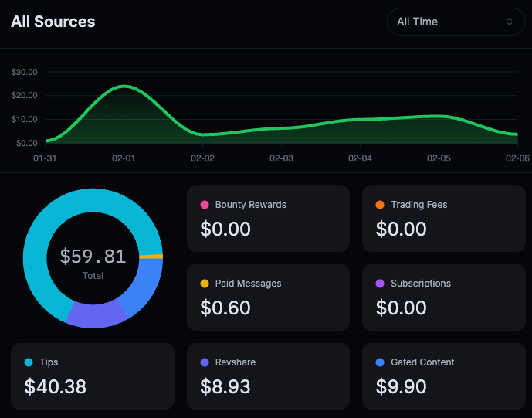Click the 01-31 x-axis date label
The image size is (532, 418).
click(x=45, y=158)
